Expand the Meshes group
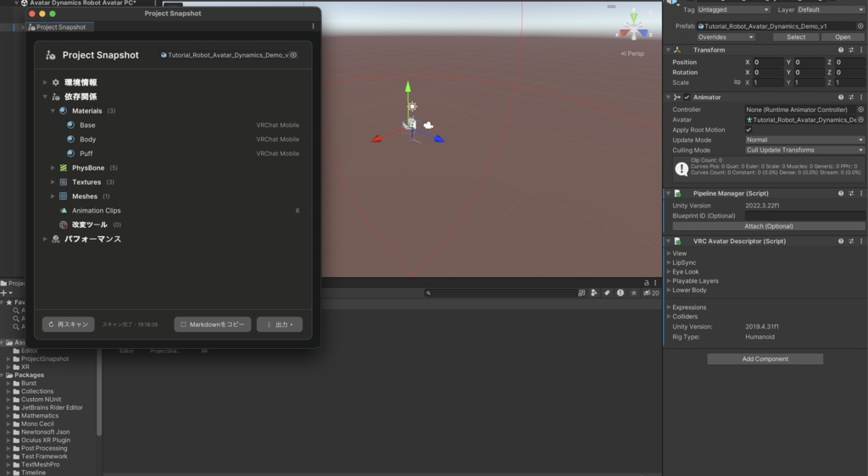Viewport: 868px width, 476px height. (x=53, y=196)
